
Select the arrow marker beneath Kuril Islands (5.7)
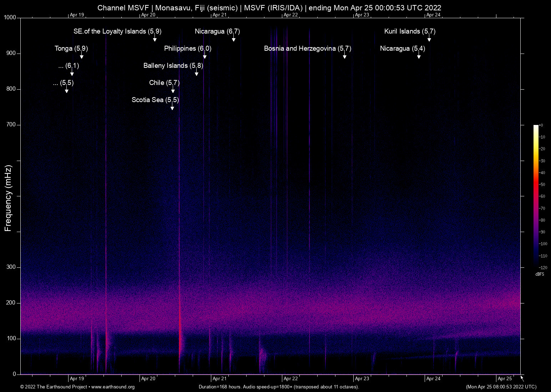pyautogui.click(x=429, y=39)
